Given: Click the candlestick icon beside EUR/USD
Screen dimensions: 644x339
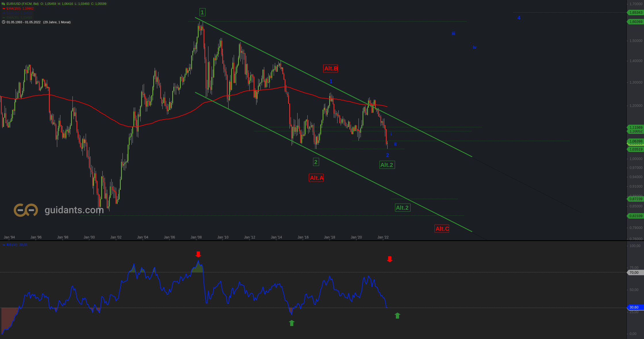Looking at the screenshot, I should click(3, 4).
